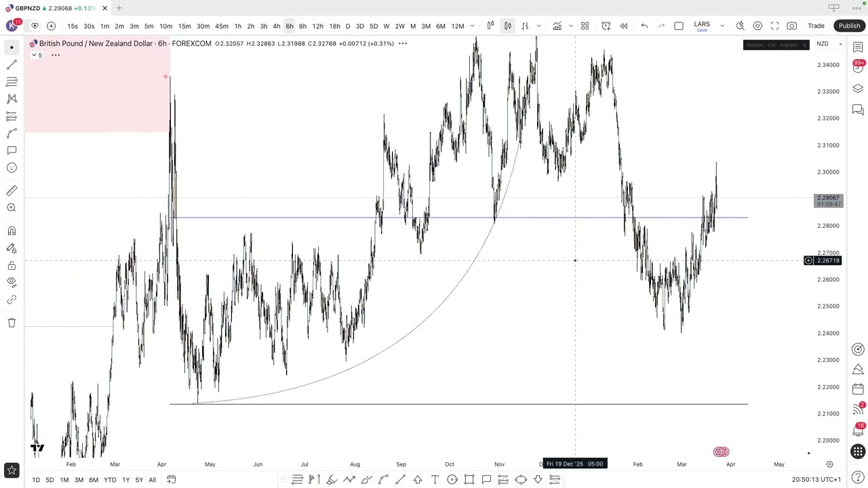Switch to the D daily timeframe

(348, 26)
